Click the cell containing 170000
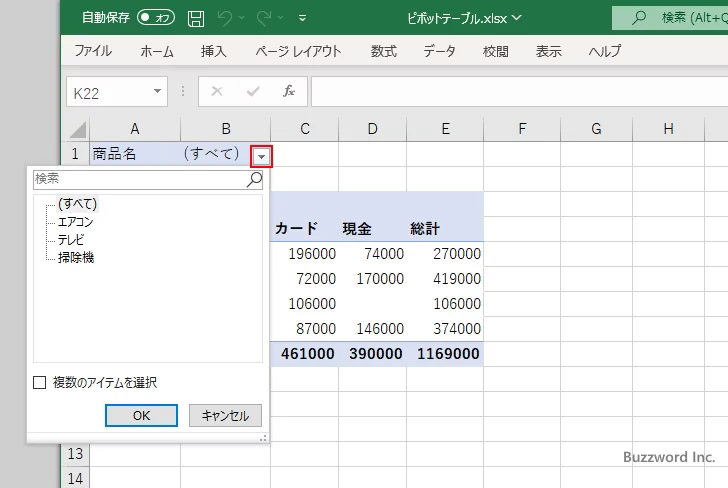728x488 pixels. tap(372, 279)
